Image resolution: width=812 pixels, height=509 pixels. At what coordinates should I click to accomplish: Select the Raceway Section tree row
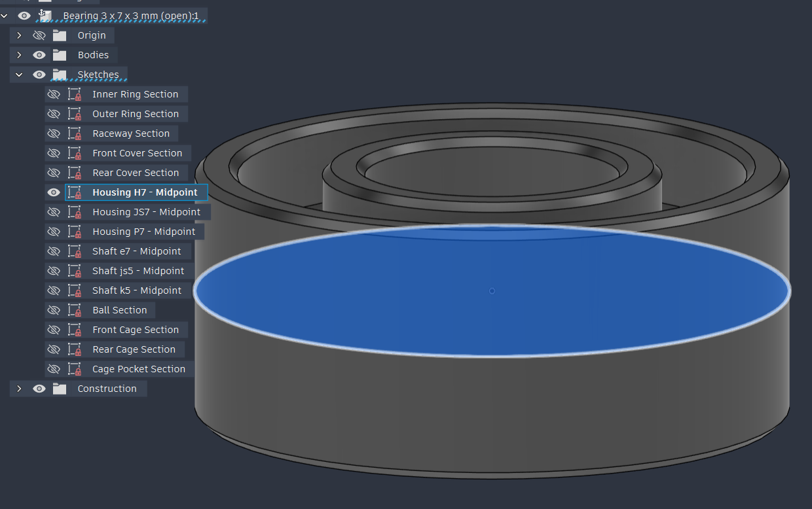click(112, 133)
